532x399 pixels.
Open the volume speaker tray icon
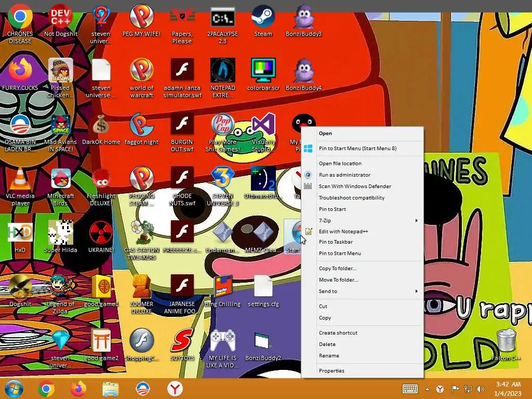(x=481, y=389)
